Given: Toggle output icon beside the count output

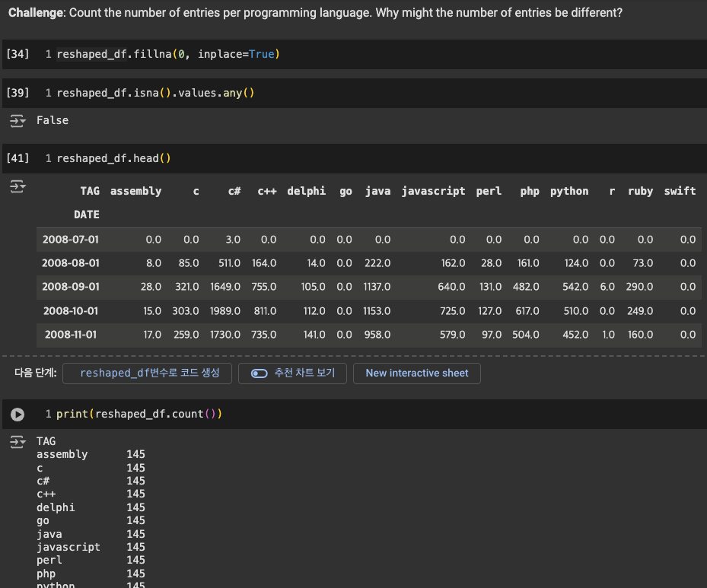Looking at the screenshot, I should [x=18, y=441].
